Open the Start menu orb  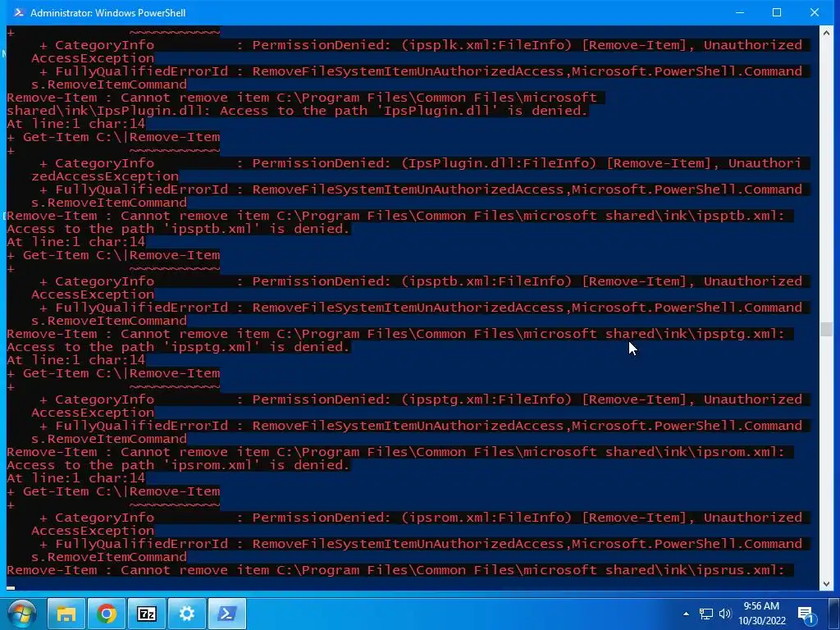click(x=22, y=614)
